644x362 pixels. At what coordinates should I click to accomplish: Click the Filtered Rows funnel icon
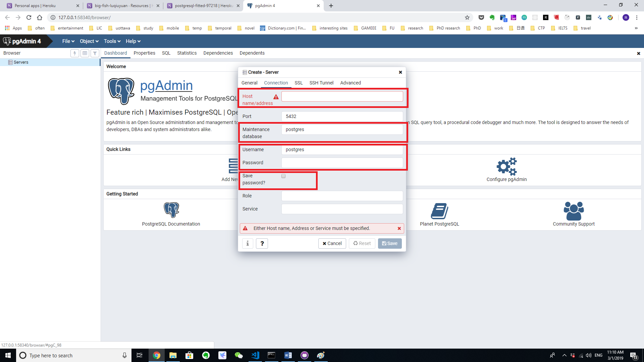click(95, 53)
